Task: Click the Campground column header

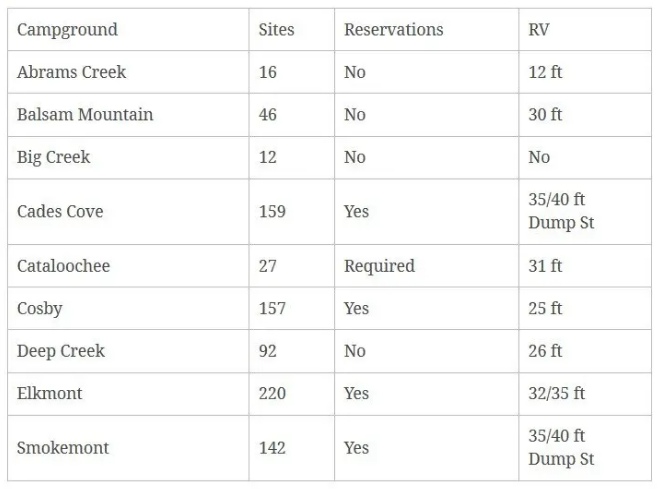Action: click(67, 30)
